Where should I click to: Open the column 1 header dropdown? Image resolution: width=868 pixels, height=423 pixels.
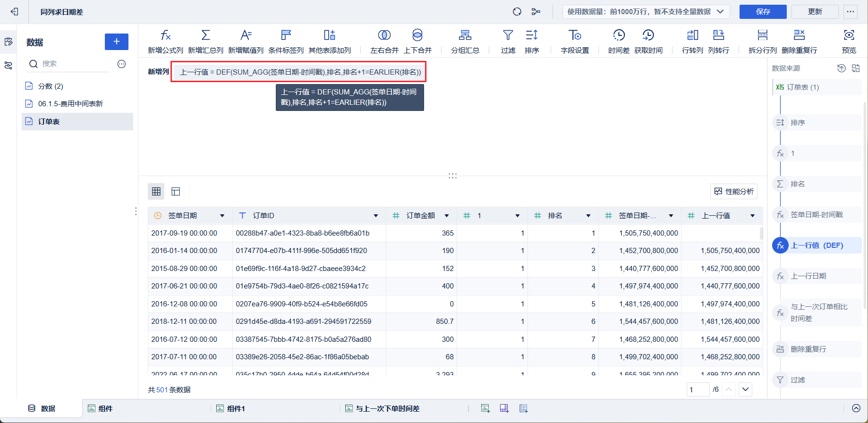coord(518,216)
